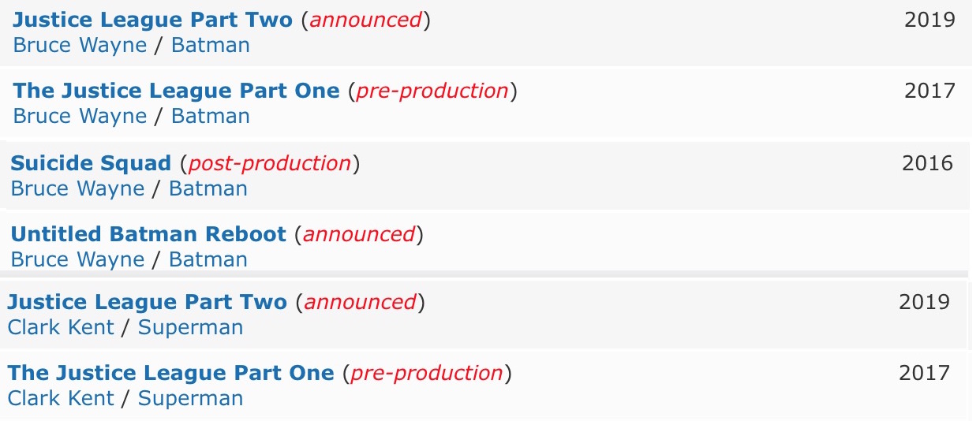Select Bruce Wayne under Suicide Squad

[77, 188]
